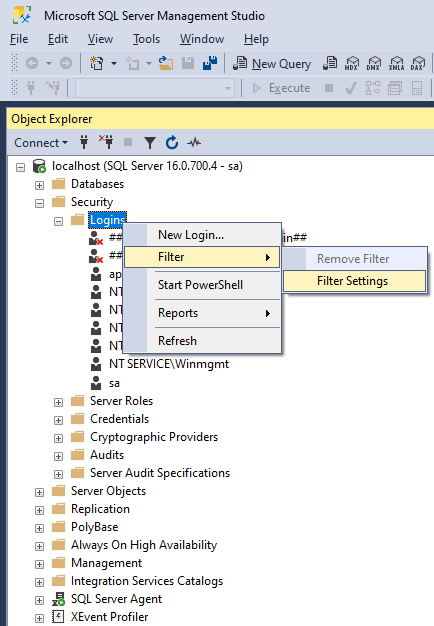Open the Help menu
Screen dimensions: 434x626
click(256, 39)
